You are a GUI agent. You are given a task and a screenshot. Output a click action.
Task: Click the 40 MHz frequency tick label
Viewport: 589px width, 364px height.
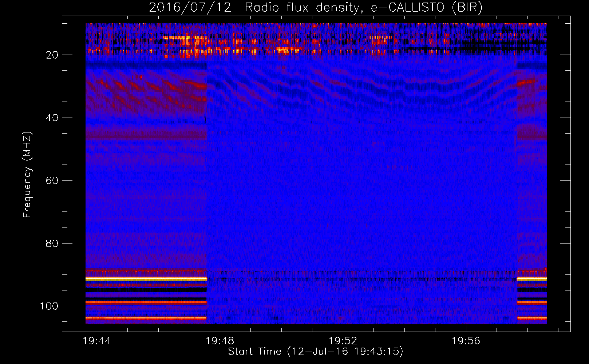point(52,118)
